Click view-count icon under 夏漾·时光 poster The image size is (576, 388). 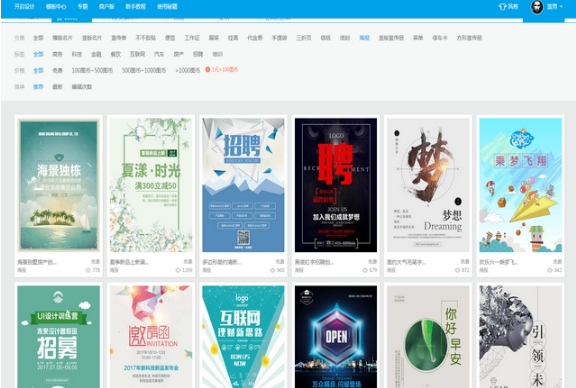[178, 270]
